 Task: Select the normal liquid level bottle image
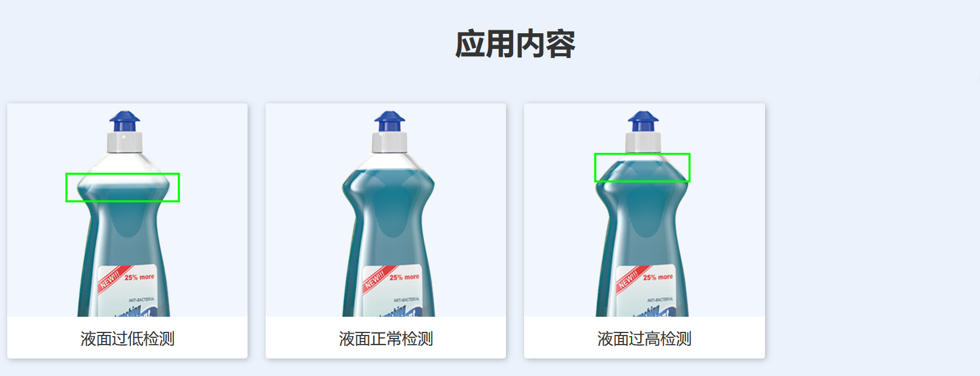pos(386,210)
